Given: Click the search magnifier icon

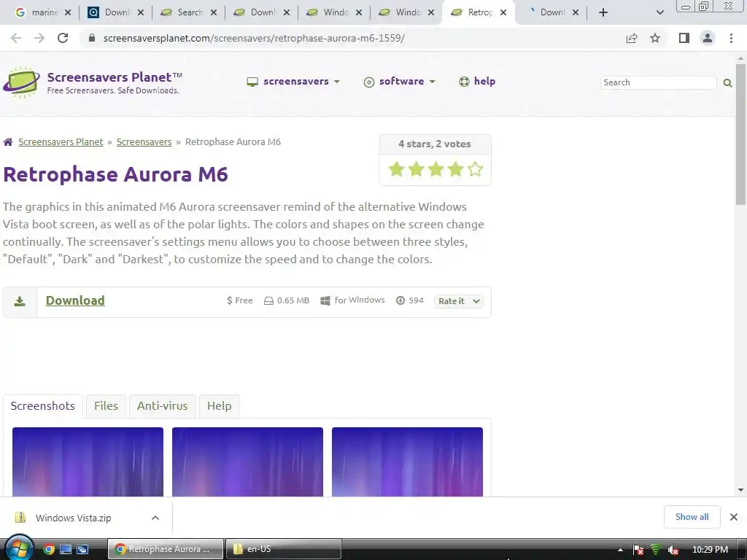Looking at the screenshot, I should [x=727, y=83].
